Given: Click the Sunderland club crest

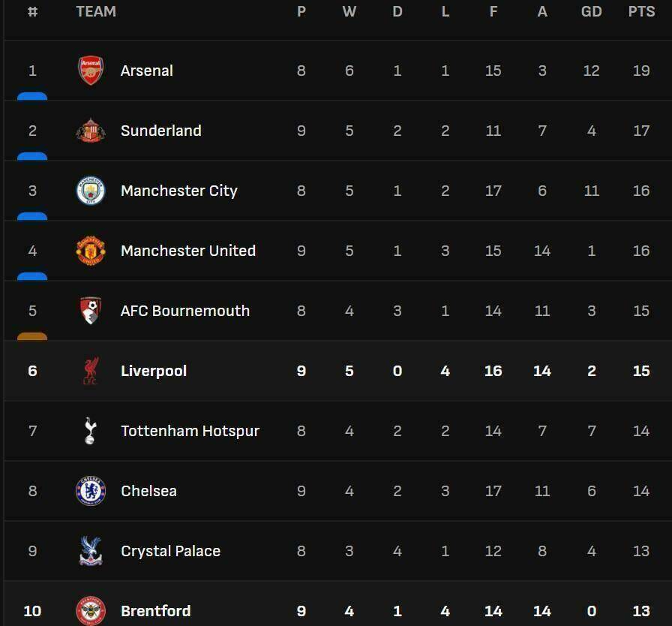Looking at the screenshot, I should [91, 131].
